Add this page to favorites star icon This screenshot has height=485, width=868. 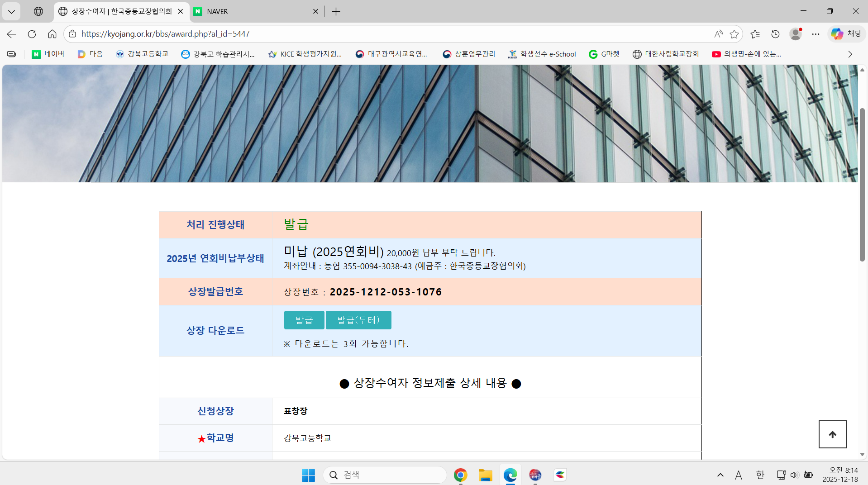point(734,34)
